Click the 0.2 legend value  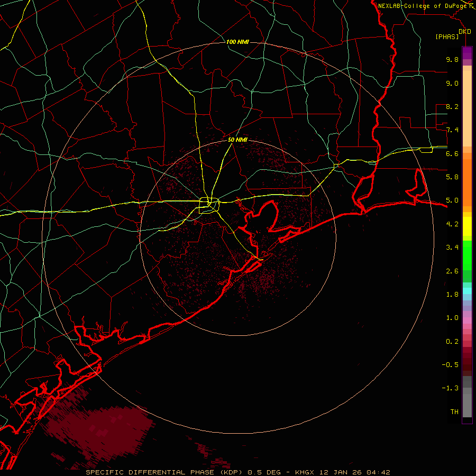tap(452, 342)
